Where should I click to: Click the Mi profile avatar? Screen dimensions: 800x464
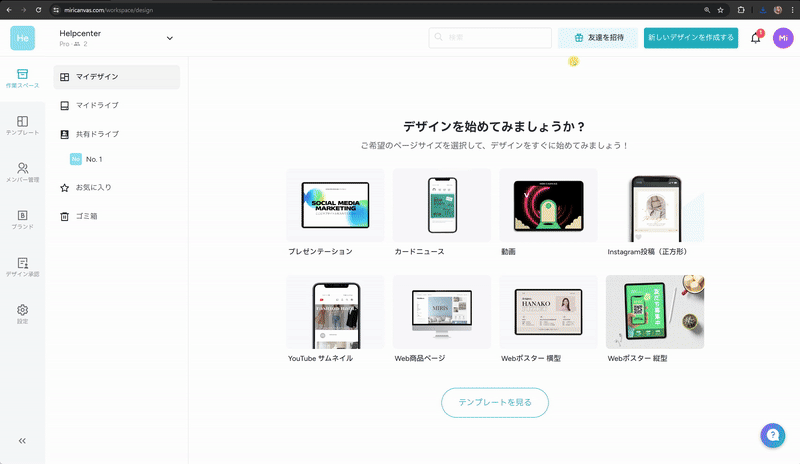[x=783, y=38]
